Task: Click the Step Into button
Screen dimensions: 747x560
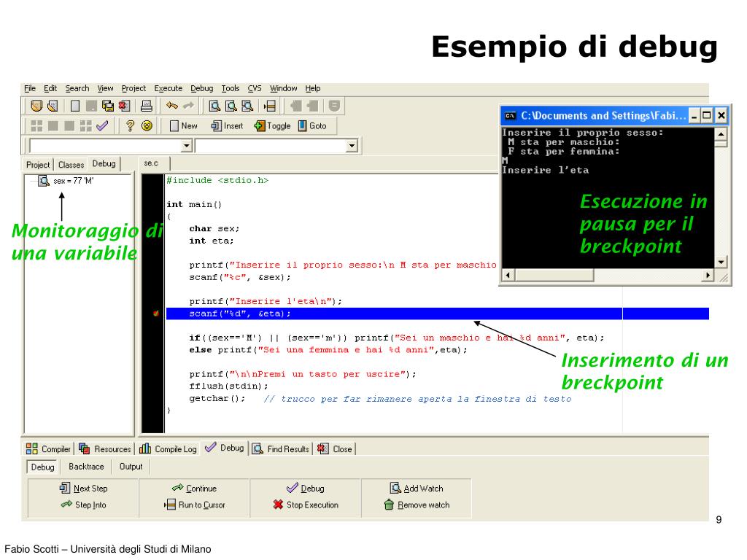Action: (x=84, y=505)
